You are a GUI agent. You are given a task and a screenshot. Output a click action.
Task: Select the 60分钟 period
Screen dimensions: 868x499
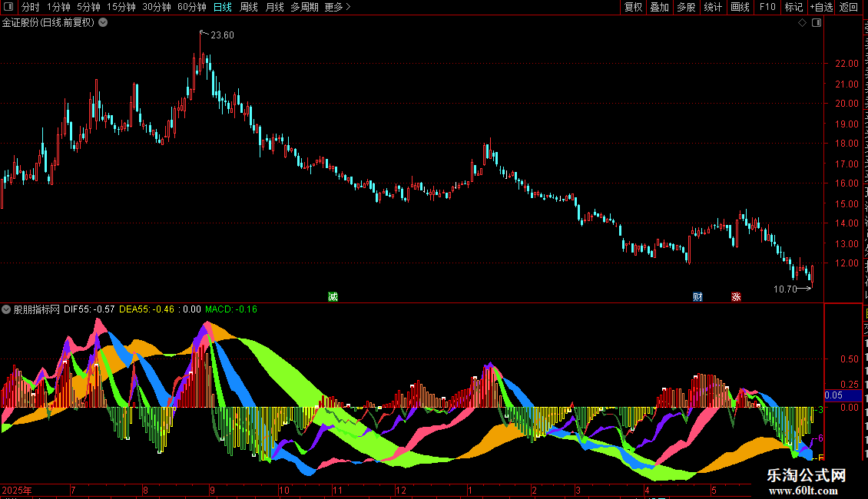(x=192, y=7)
